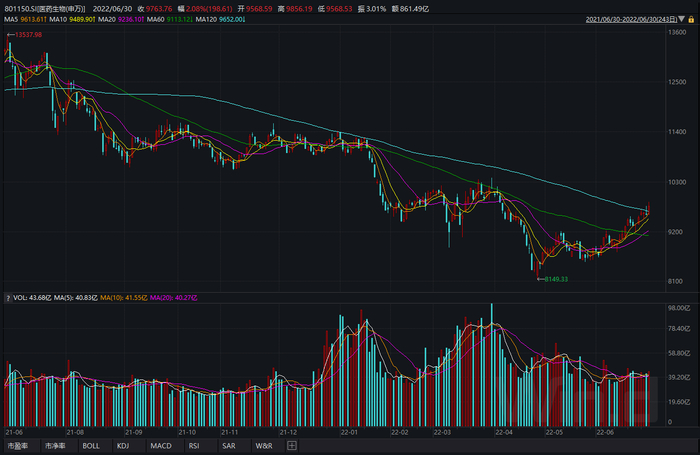Choose the SAR indicator tab

[228, 446]
